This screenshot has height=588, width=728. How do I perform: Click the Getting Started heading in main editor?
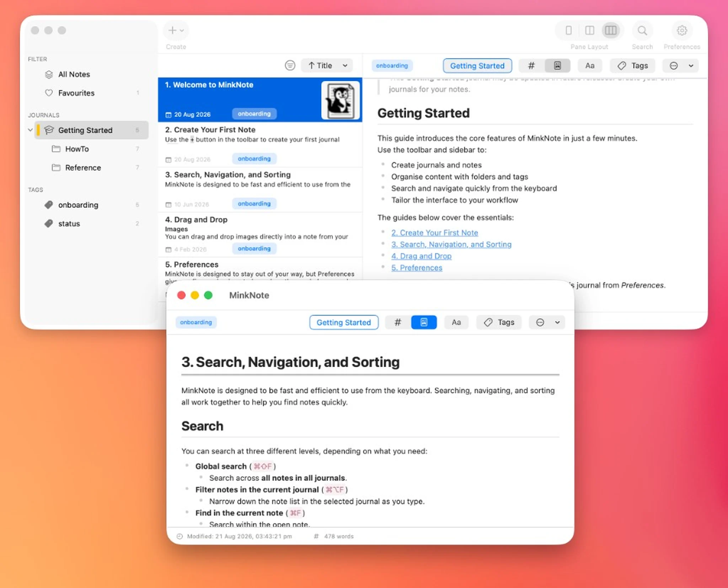pyautogui.click(x=423, y=113)
